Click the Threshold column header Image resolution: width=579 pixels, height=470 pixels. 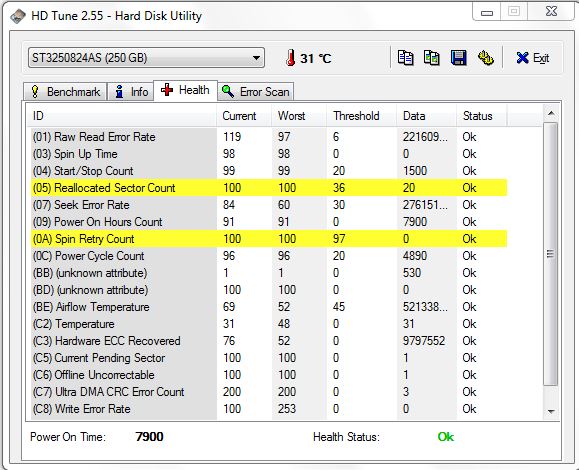362,116
